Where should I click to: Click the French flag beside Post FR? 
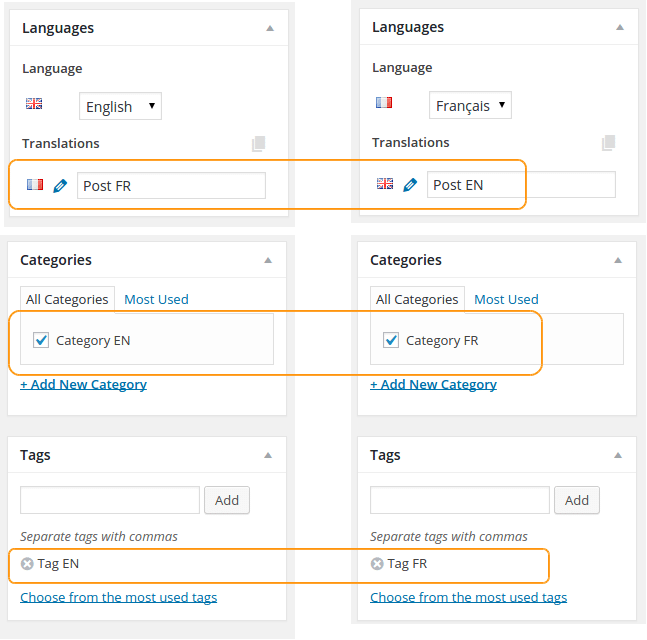coord(35,184)
